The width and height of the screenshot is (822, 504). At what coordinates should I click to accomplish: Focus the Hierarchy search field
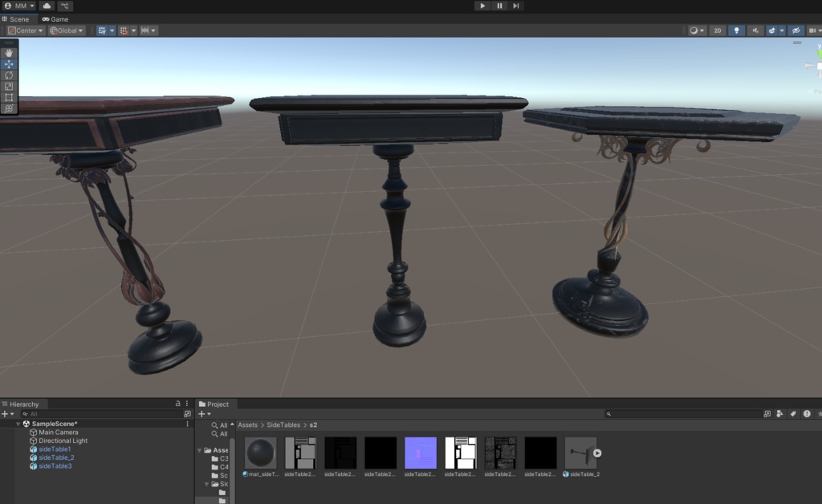[x=100, y=414]
